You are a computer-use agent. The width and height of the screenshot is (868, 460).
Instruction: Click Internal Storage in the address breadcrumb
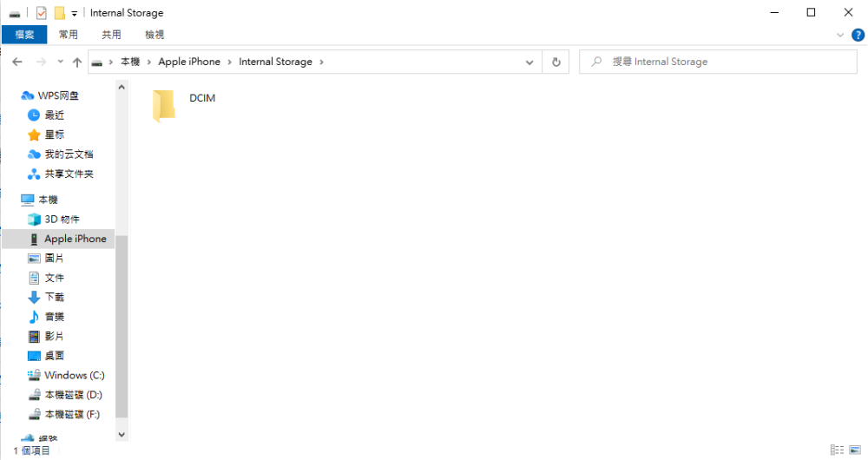pos(276,62)
